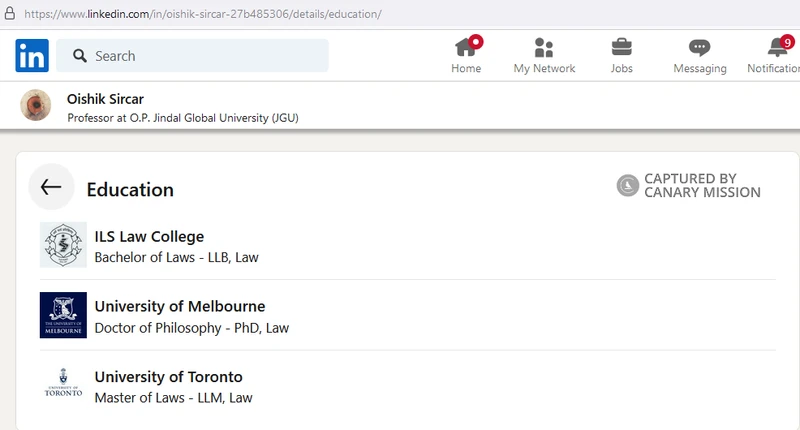Open the ILS Law College link
Viewport: 800px width, 430px height.
click(x=149, y=237)
